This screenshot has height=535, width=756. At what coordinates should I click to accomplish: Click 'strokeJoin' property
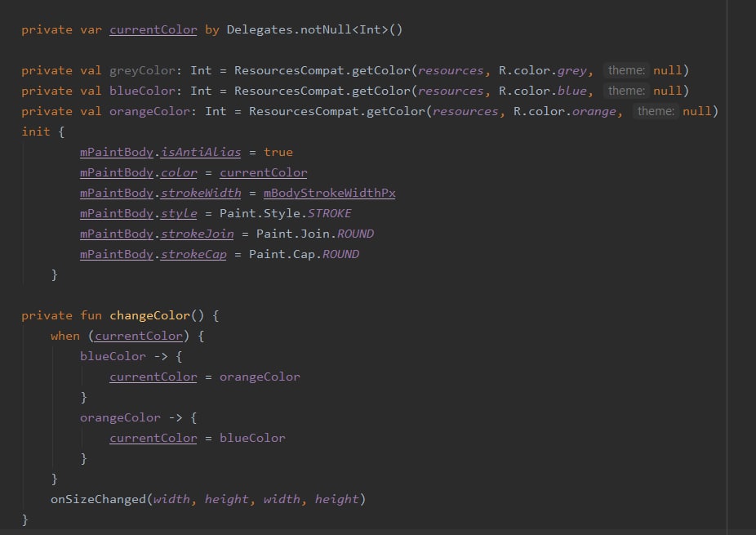(x=198, y=234)
